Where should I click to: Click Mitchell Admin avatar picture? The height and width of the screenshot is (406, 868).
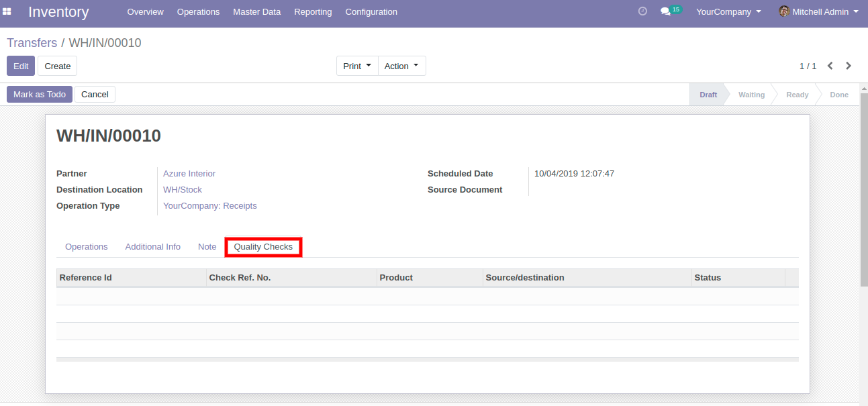point(783,11)
